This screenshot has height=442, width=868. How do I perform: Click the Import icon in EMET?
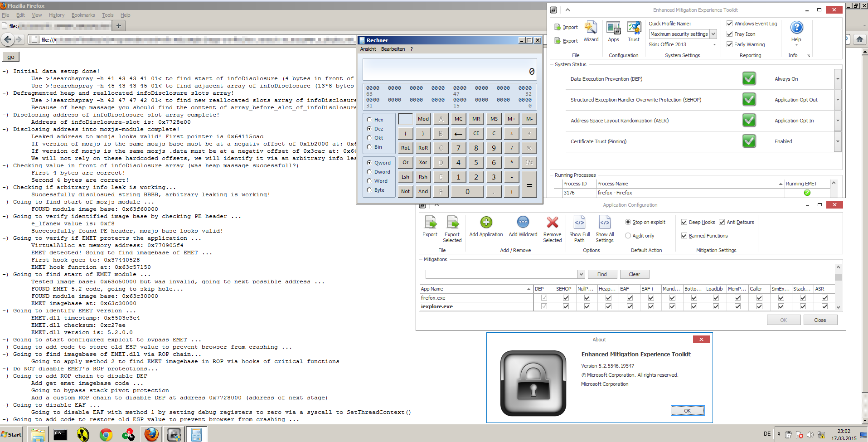coord(558,27)
